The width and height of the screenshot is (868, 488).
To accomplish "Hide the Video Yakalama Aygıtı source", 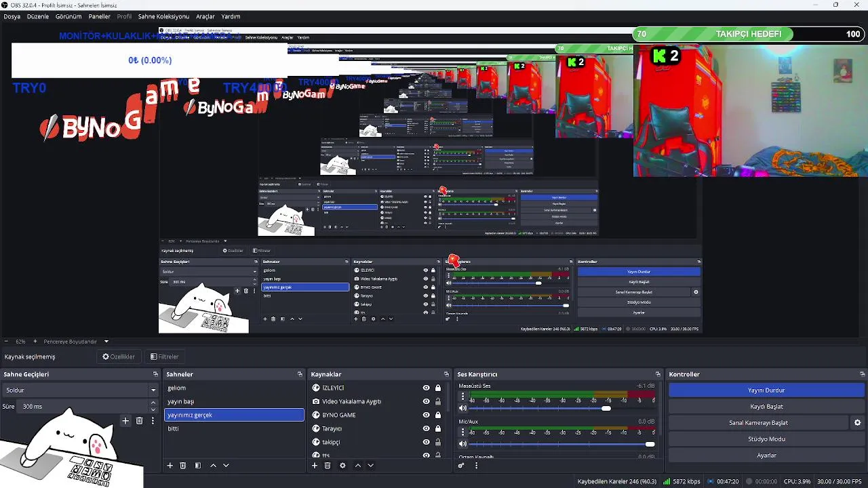I will 426,401.
